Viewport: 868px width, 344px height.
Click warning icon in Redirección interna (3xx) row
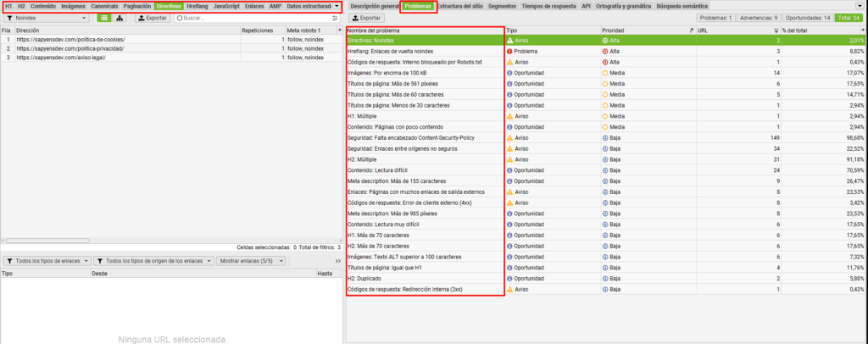pos(509,289)
